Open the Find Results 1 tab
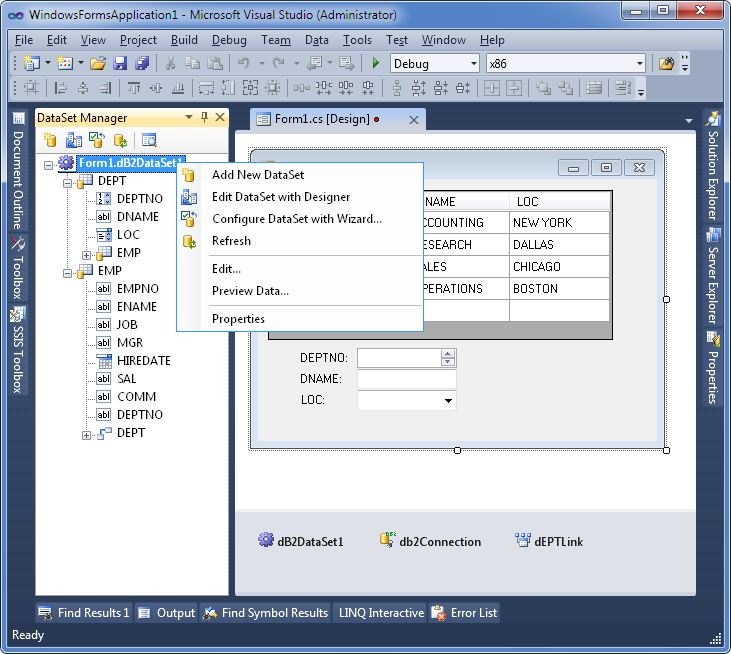 click(84, 613)
